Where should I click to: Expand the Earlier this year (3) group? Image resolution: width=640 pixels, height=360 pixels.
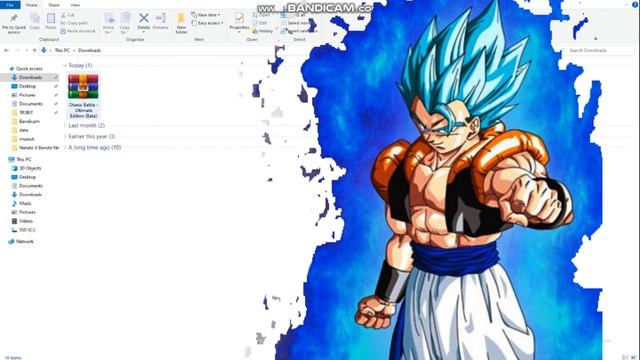tap(65, 136)
